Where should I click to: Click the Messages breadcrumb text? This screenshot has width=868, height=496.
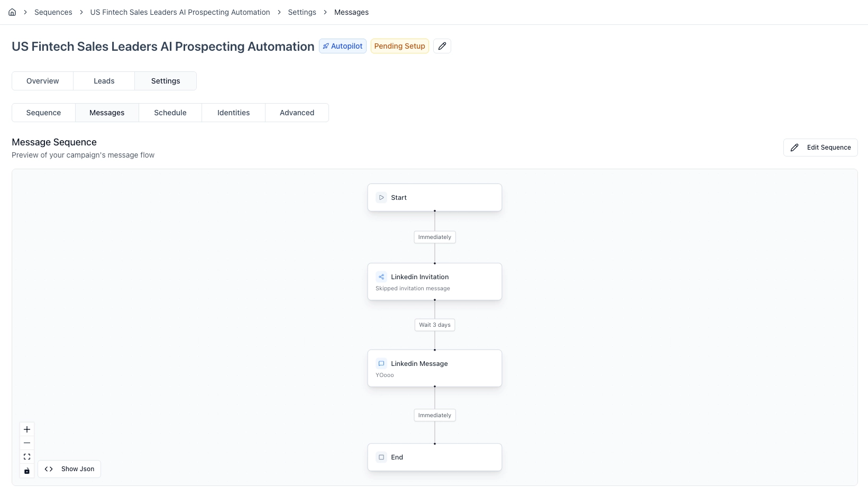point(352,12)
